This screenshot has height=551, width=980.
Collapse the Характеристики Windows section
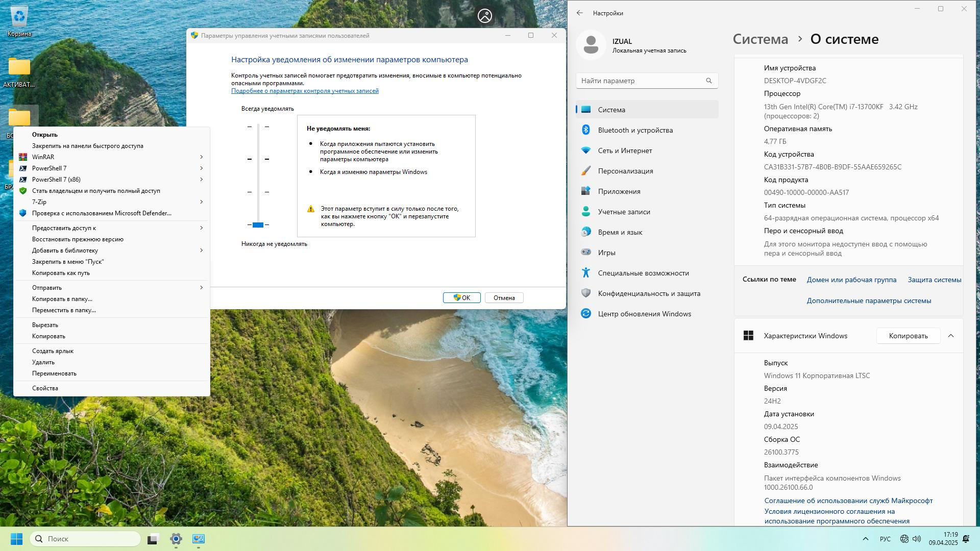point(950,336)
